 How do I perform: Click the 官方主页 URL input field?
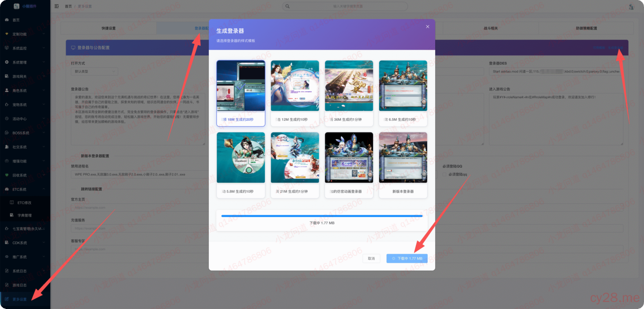pos(132,207)
